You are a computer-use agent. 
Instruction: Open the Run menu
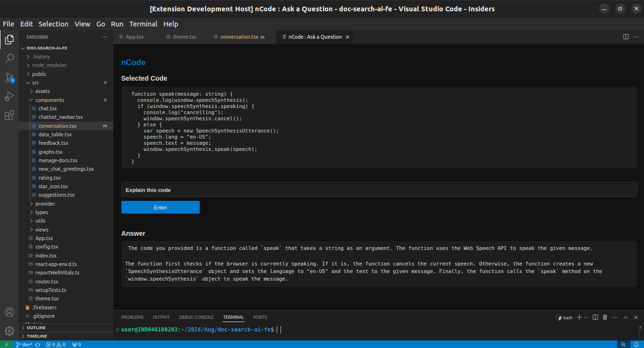tap(117, 24)
